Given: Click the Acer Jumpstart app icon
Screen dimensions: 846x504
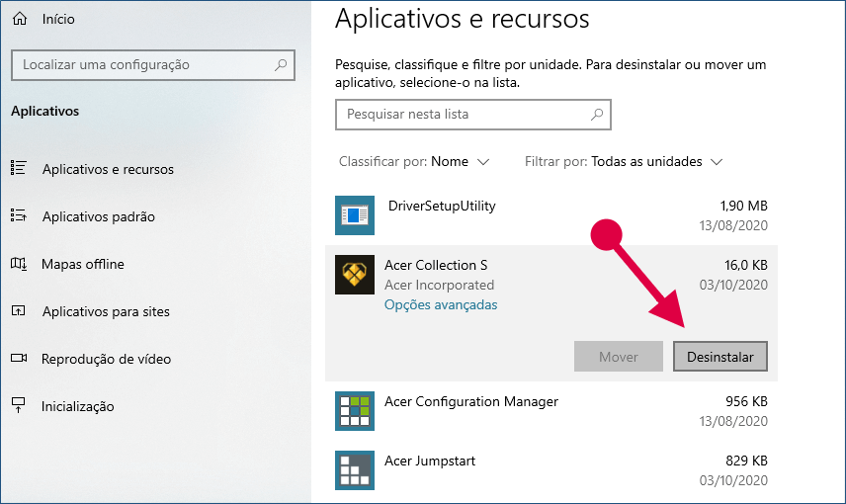Looking at the screenshot, I should (355, 470).
